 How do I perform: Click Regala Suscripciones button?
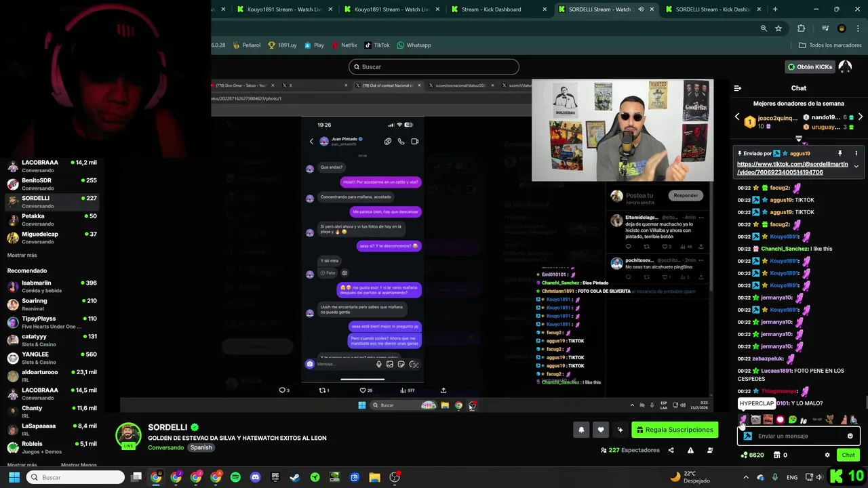pos(675,430)
